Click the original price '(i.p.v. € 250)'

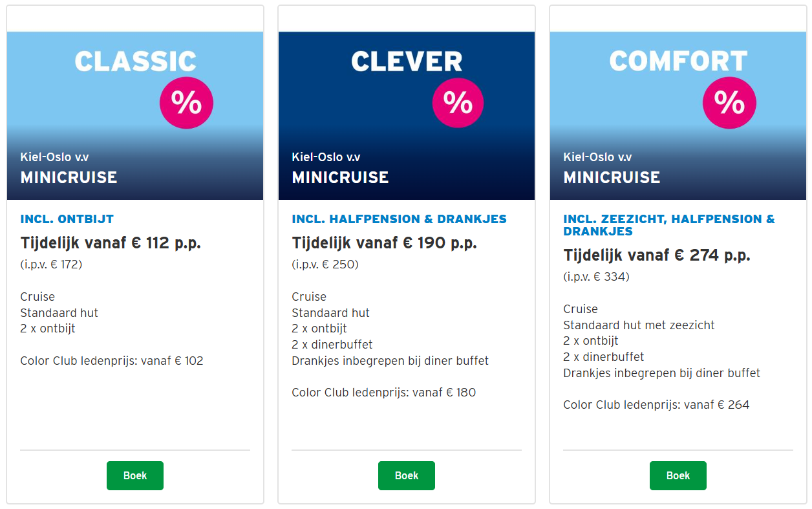click(325, 265)
